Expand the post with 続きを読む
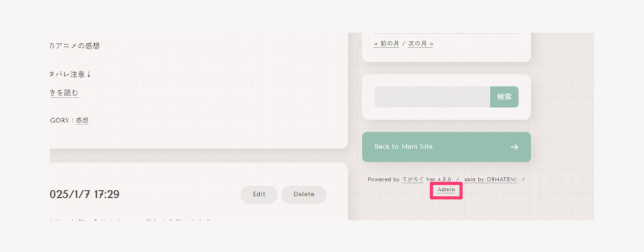 tap(64, 93)
